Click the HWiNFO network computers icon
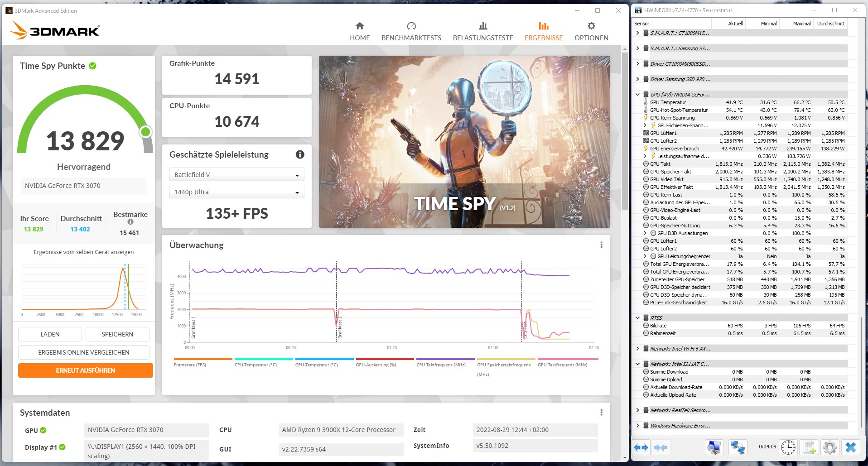The width and height of the screenshot is (868, 466). pos(738,447)
